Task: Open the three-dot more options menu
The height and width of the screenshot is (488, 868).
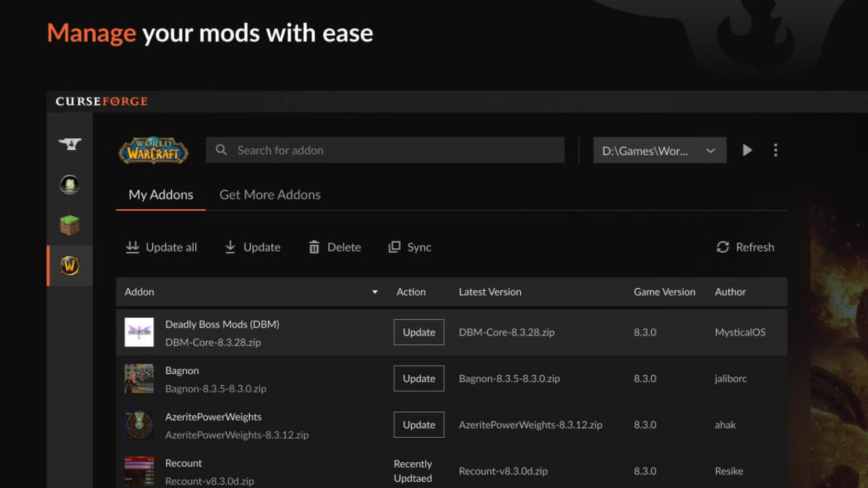Action: 776,150
